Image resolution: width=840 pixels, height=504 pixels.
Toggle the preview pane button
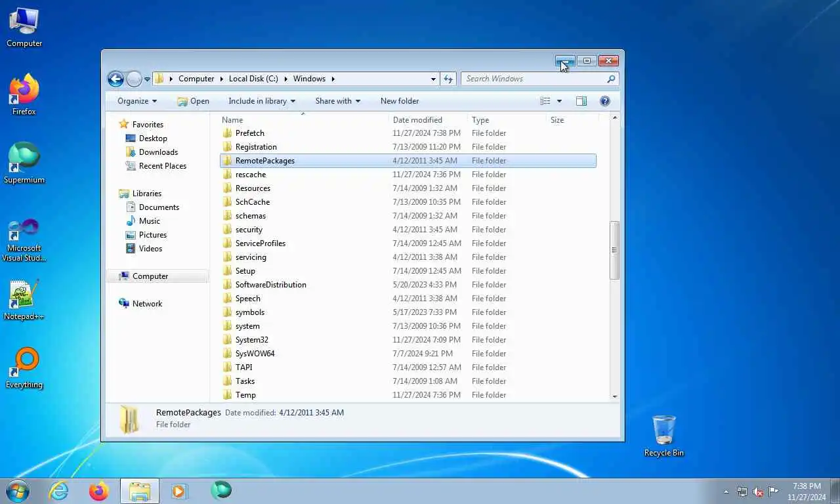(581, 101)
